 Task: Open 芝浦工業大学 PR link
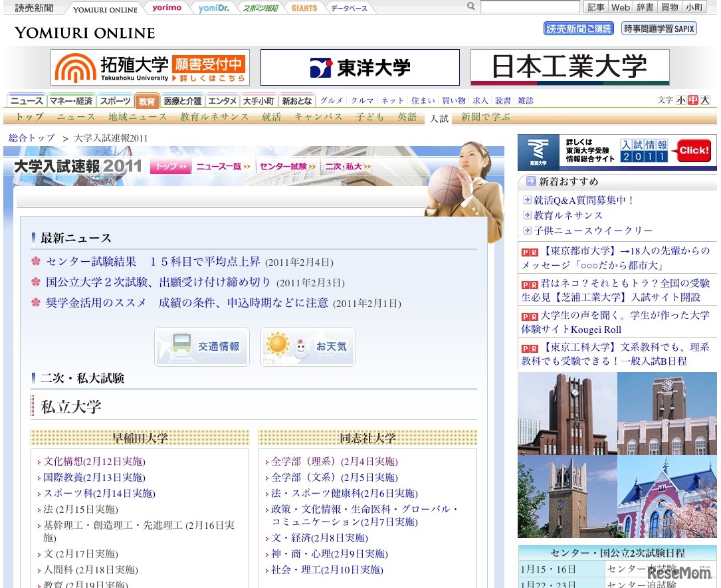616,290
